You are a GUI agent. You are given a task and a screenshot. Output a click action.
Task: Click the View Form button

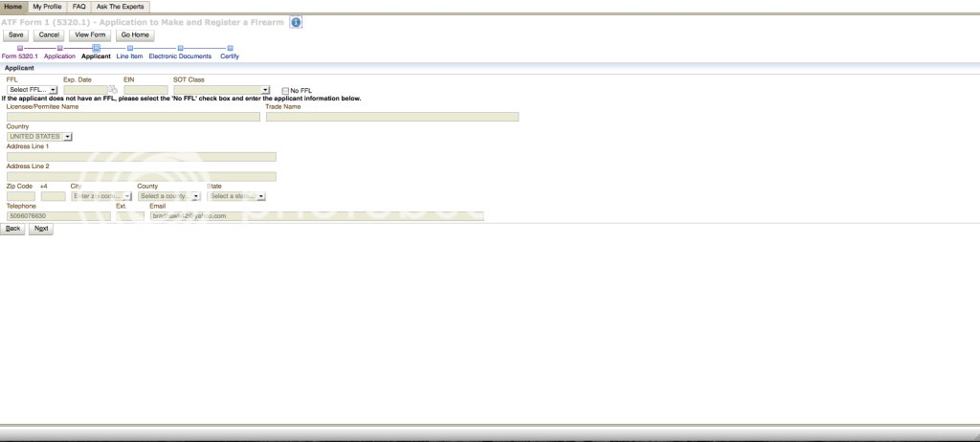(x=90, y=34)
